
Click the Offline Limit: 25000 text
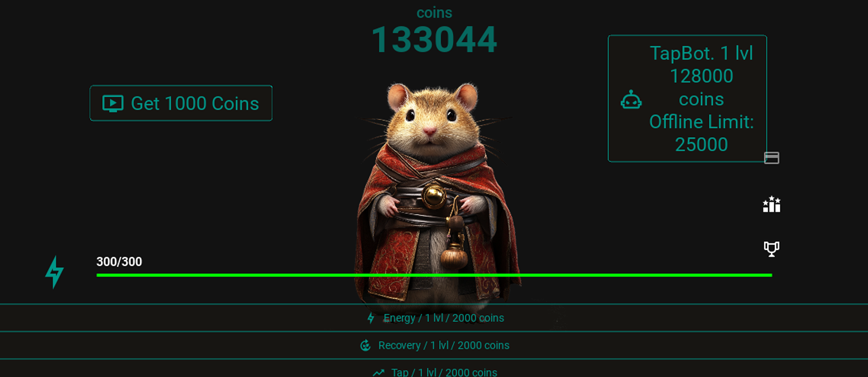(701, 133)
